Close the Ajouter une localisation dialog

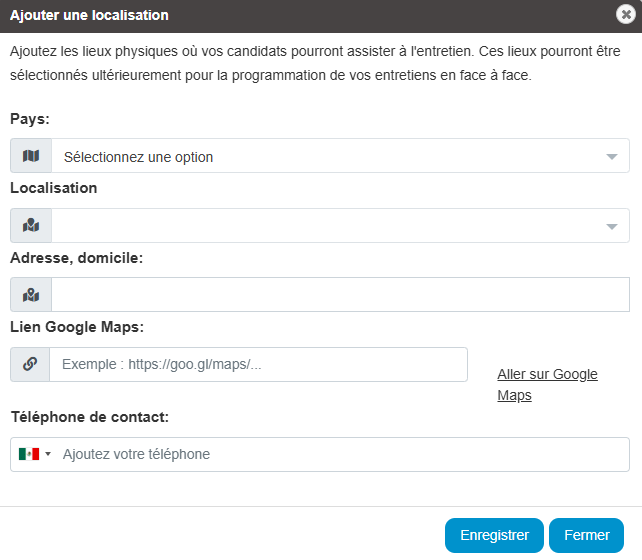pos(626,14)
